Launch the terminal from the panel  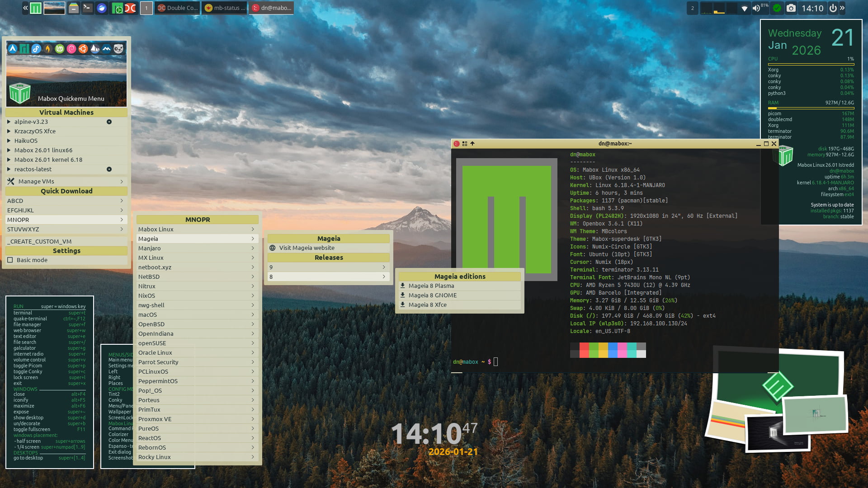point(87,8)
